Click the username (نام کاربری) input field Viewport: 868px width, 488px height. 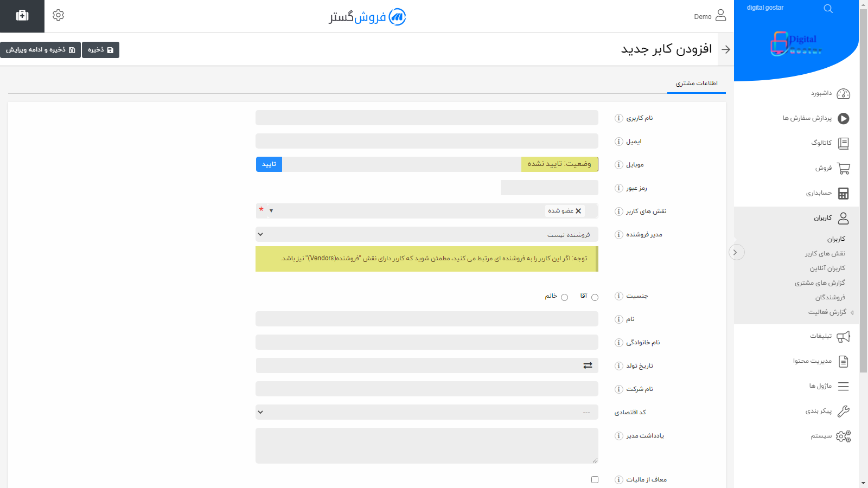pos(426,118)
